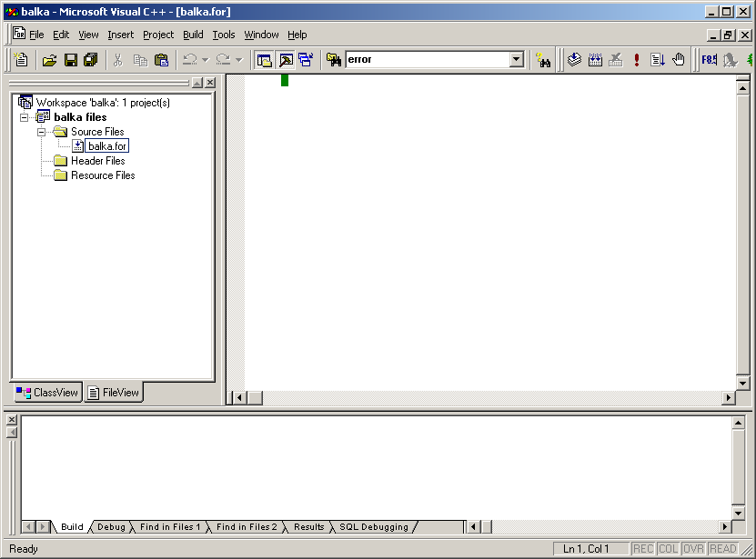Click the Compile icon in build toolbar
This screenshot has height=559, width=756.
click(574, 60)
